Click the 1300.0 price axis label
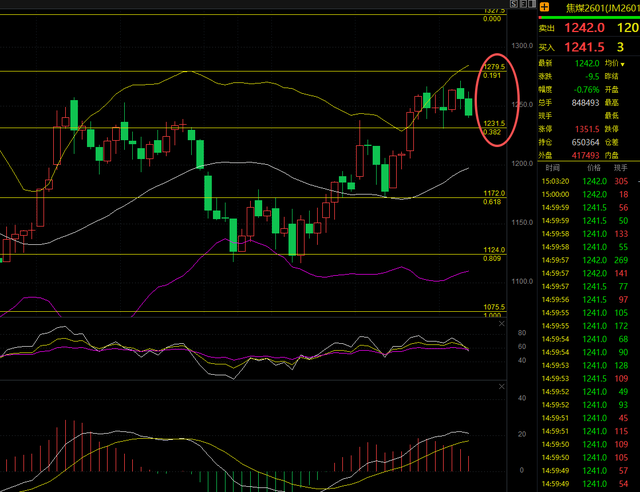Viewport: 640px width, 492px height. (x=522, y=46)
